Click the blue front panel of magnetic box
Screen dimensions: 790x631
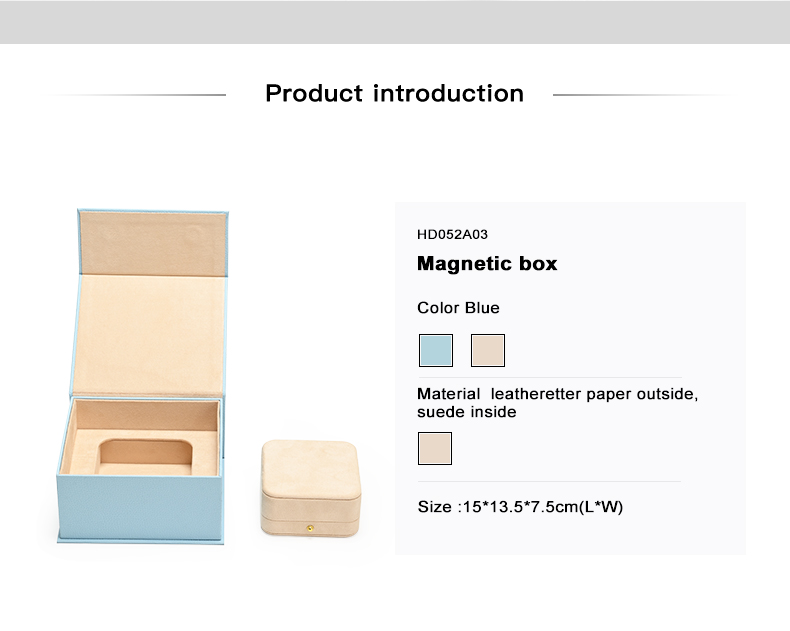(141, 508)
